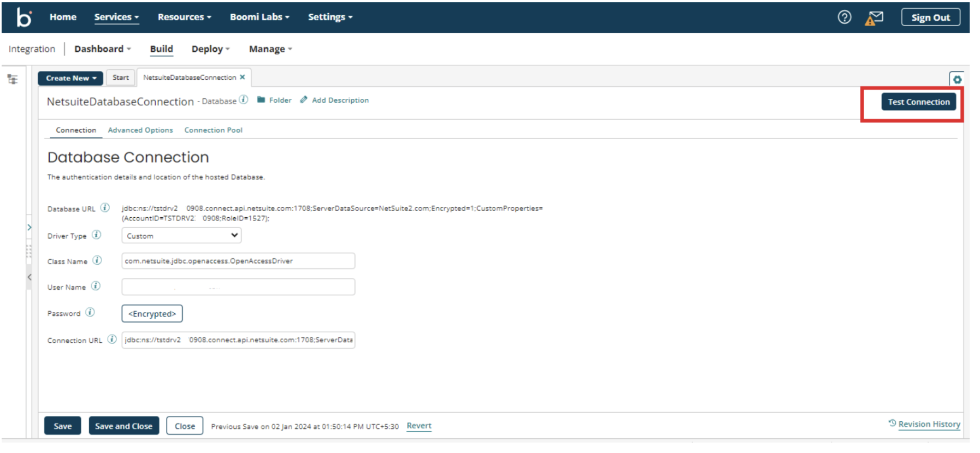Click the Integration label text

tap(32, 49)
